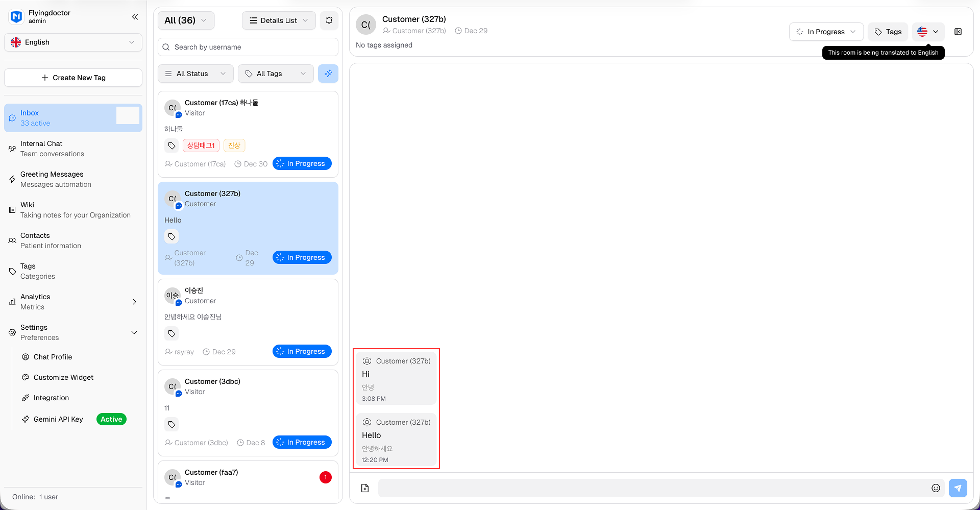Click the Search by username field
This screenshot has height=510, width=980.
tap(248, 47)
